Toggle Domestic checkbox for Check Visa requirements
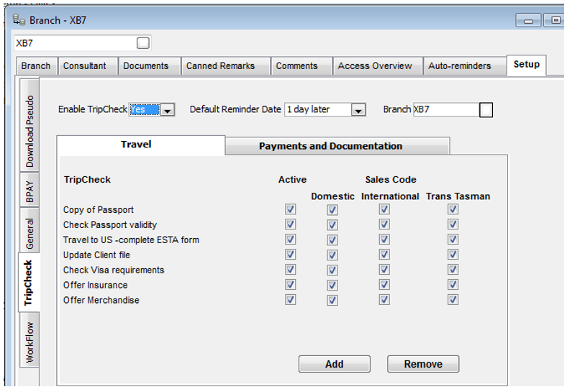Screen dimensions: 567x392 [x=332, y=270]
